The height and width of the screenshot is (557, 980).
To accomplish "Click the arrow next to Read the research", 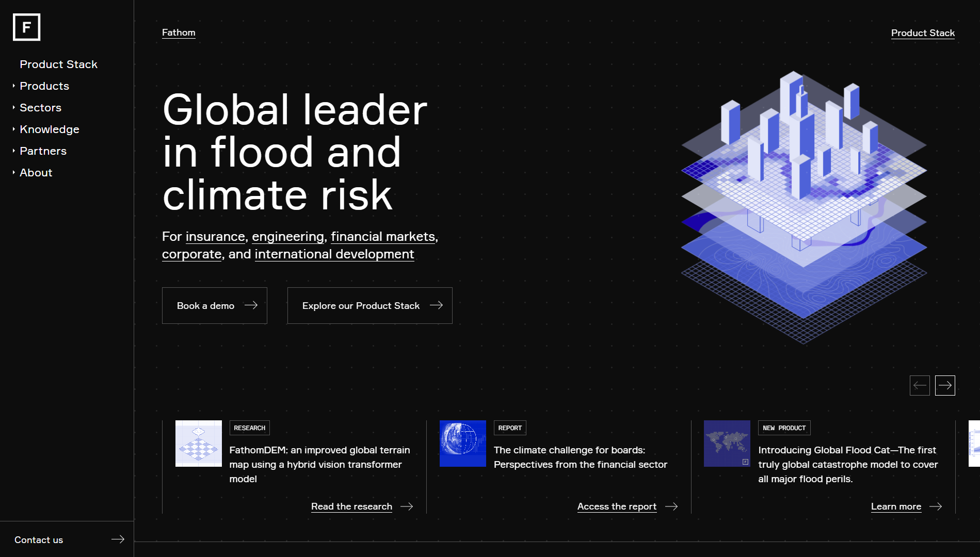I will pos(407,506).
